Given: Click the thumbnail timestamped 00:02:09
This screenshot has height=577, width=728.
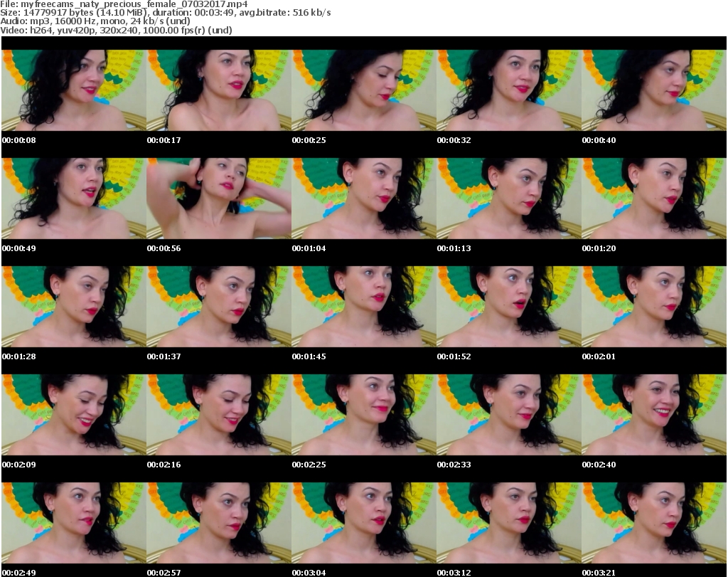Looking at the screenshot, I should click(74, 415).
